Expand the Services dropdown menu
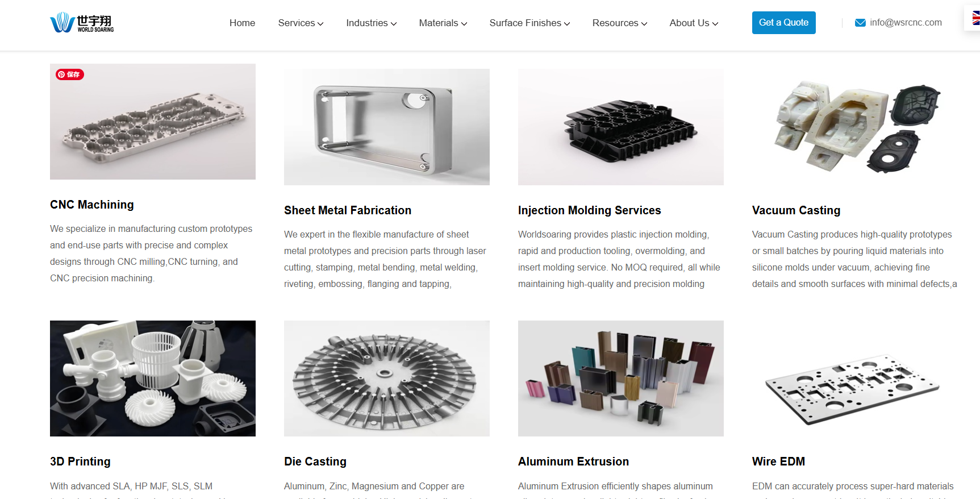This screenshot has height=499, width=980. click(301, 23)
